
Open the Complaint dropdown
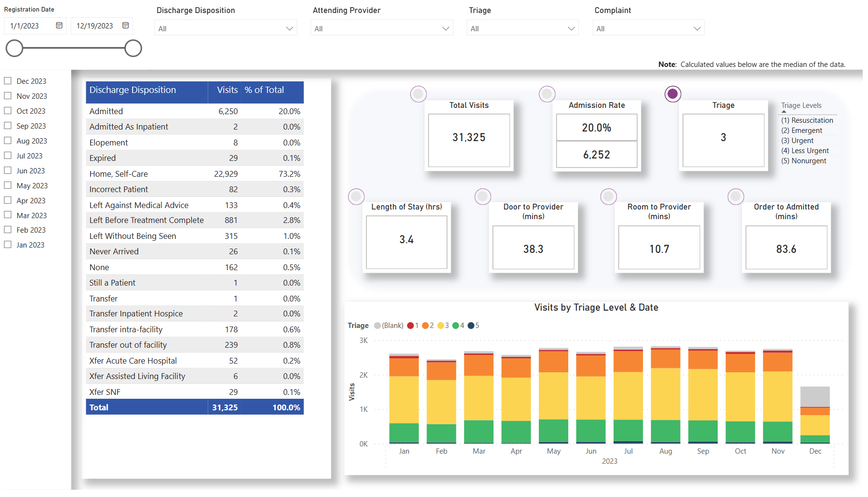tap(697, 28)
